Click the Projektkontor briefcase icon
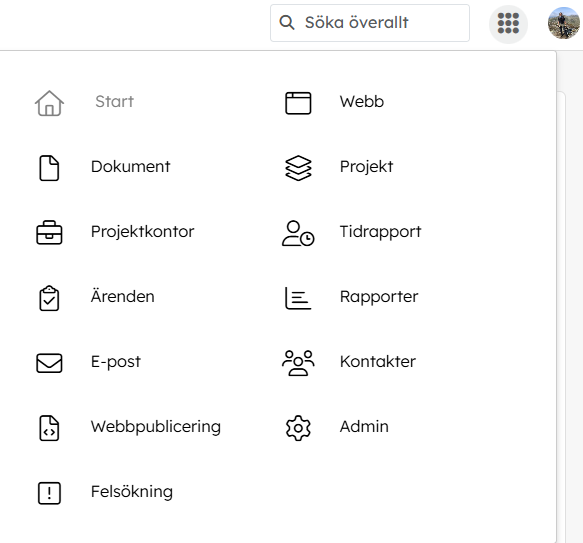 pyautogui.click(x=49, y=233)
